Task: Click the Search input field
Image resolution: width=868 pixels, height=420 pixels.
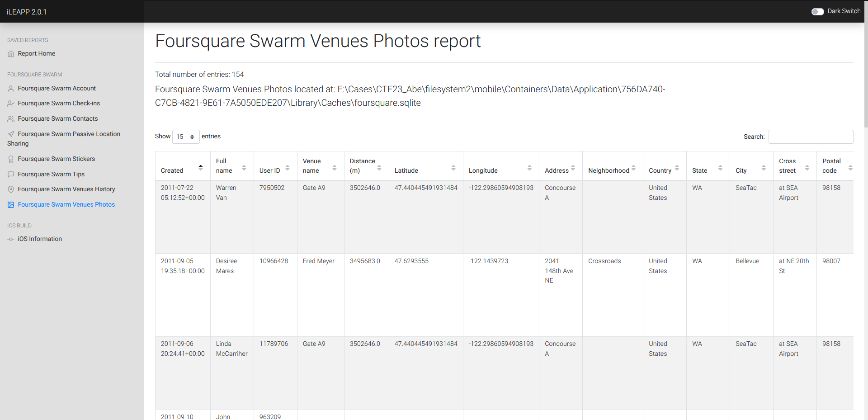Action: (811, 137)
